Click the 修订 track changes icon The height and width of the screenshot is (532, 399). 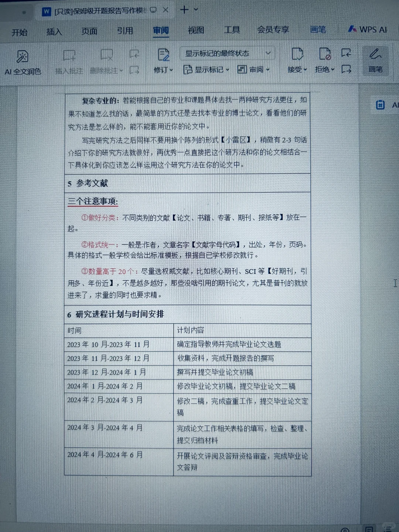[163, 55]
